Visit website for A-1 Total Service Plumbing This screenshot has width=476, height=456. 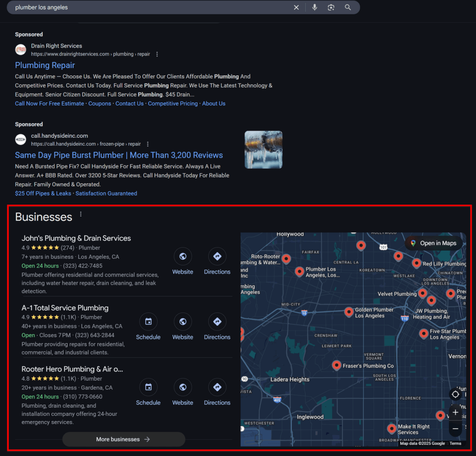(x=183, y=327)
